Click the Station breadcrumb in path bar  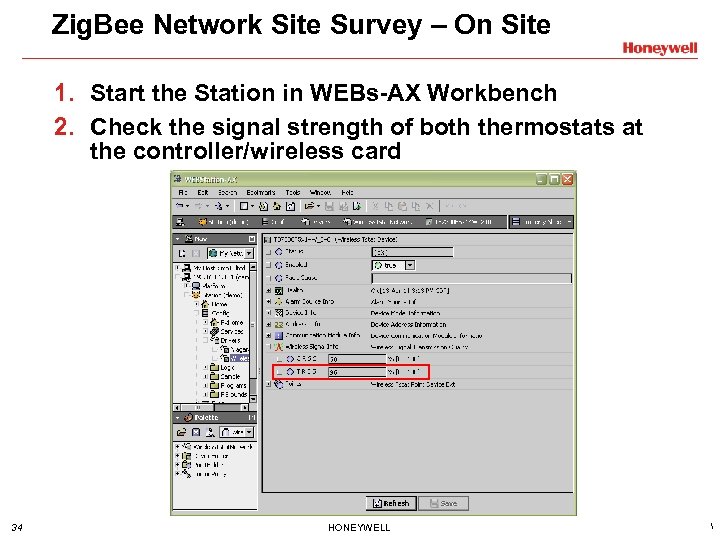(x=223, y=222)
